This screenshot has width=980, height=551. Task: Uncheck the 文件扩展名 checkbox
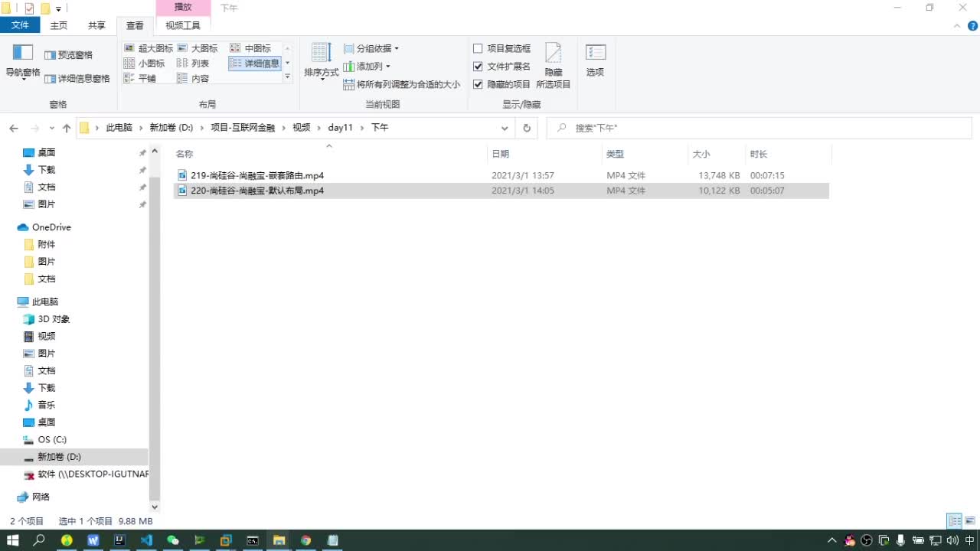(x=478, y=67)
